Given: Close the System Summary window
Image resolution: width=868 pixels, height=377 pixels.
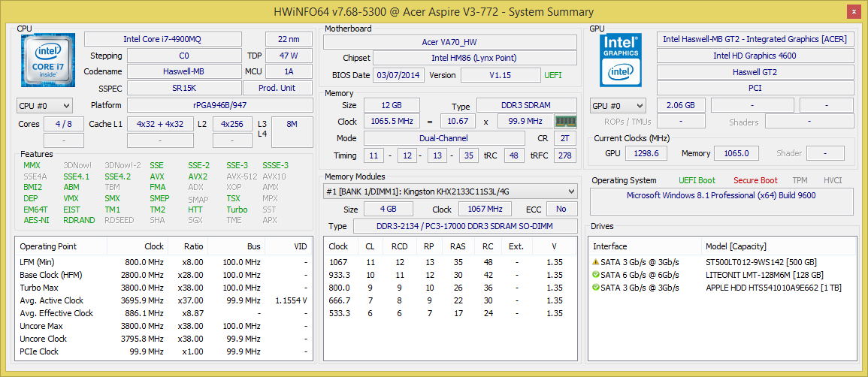Looking at the screenshot, I should pos(853,12).
